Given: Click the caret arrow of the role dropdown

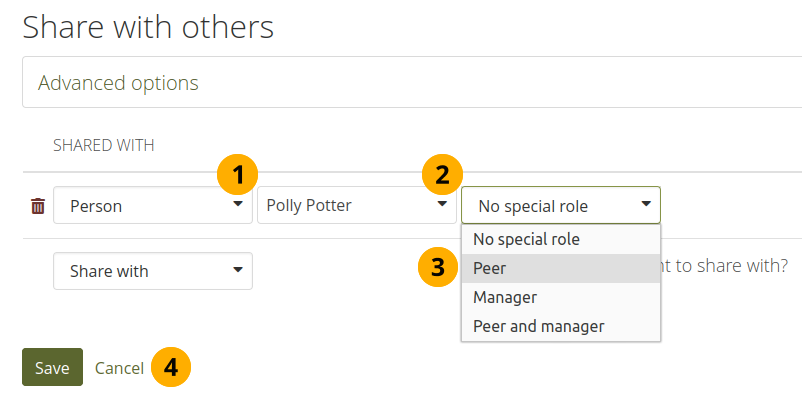Looking at the screenshot, I should coord(646,205).
